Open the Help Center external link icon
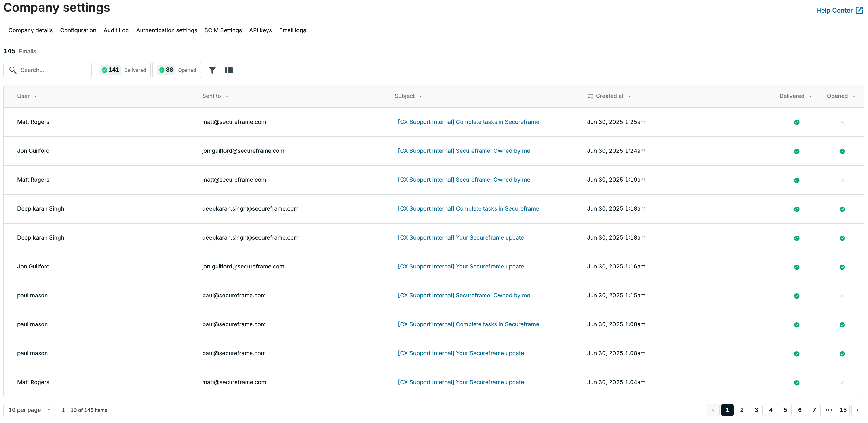The image size is (868, 423). click(859, 11)
